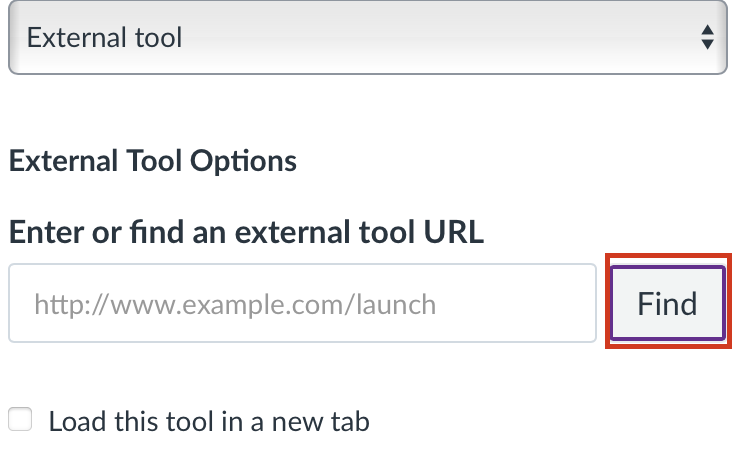Check the box for opening tool in new tab
Image resolution: width=733 pixels, height=451 pixels.
(x=20, y=421)
